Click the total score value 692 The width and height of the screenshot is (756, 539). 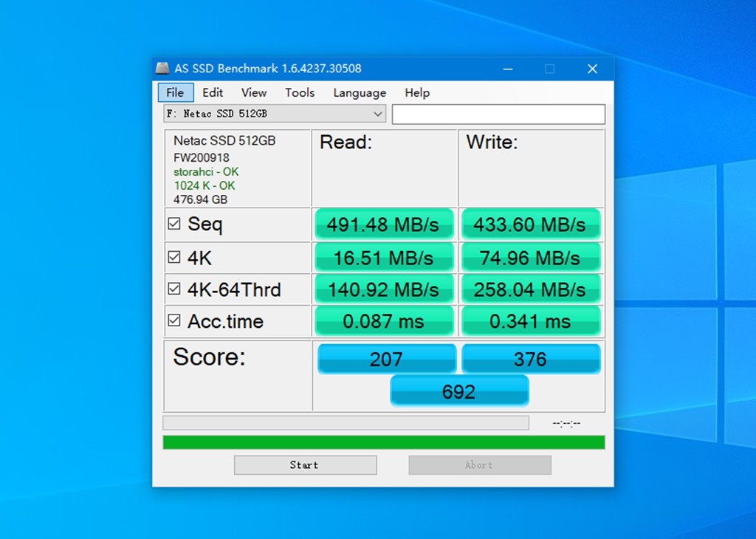(458, 391)
